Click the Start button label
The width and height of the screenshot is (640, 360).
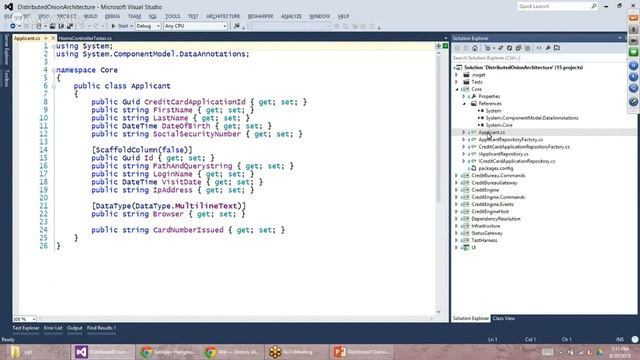123,26
